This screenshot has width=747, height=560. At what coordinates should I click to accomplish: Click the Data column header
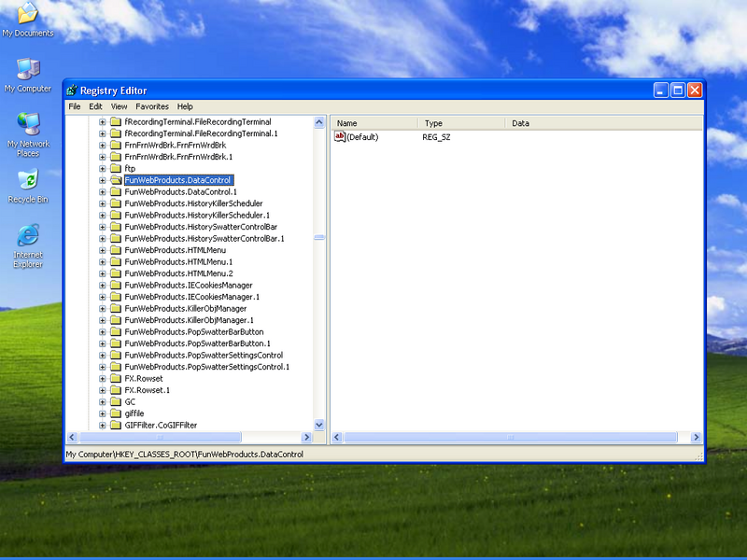(603, 123)
